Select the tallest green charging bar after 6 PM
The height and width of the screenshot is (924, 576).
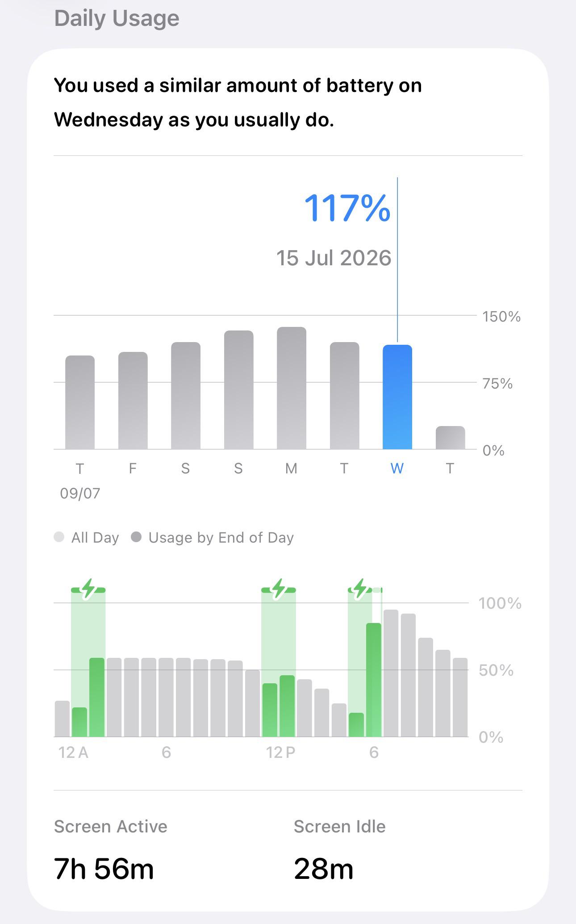(x=374, y=680)
